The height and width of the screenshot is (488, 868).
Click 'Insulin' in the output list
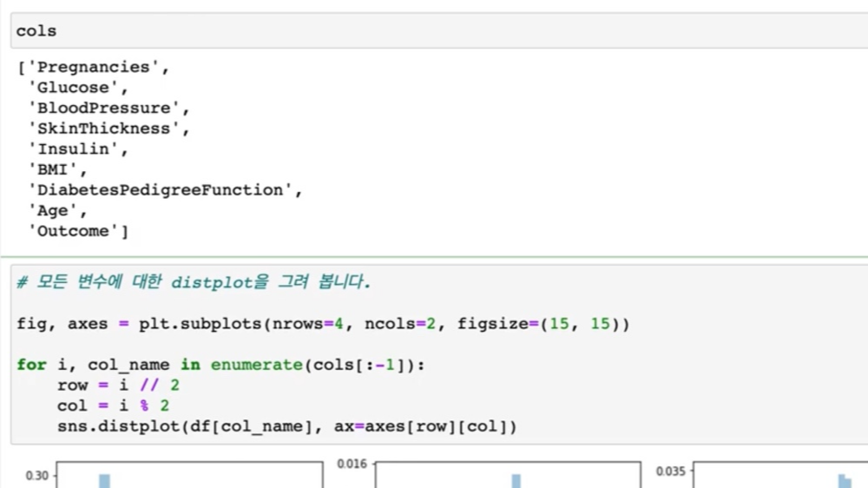tap(73, 149)
